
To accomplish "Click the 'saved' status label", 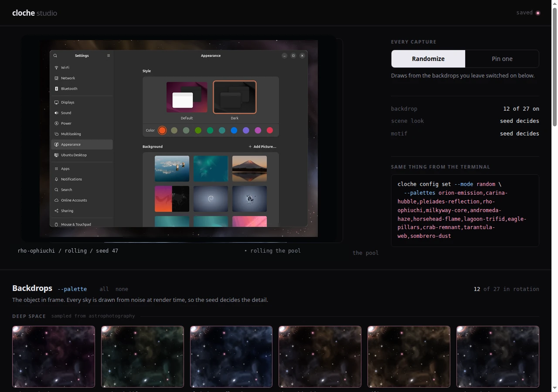I will pos(524,13).
